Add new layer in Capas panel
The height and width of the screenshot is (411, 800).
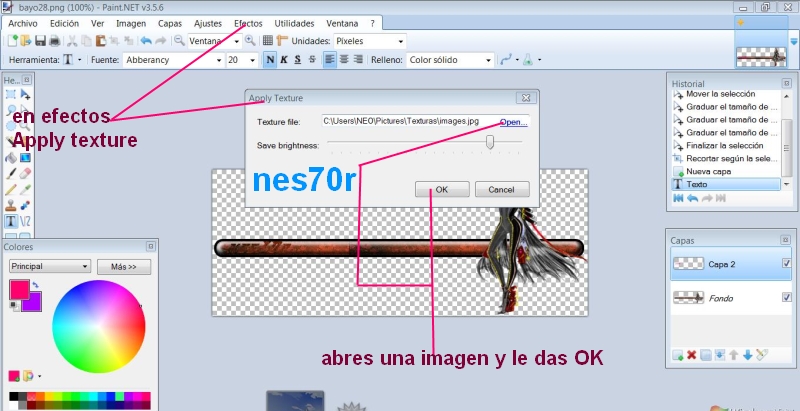pos(678,355)
